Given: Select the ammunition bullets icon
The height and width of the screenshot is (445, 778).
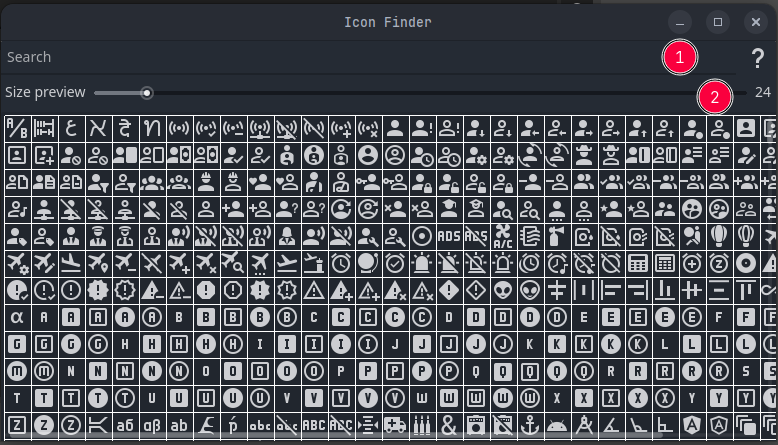Looking at the screenshot, I should (422, 425).
